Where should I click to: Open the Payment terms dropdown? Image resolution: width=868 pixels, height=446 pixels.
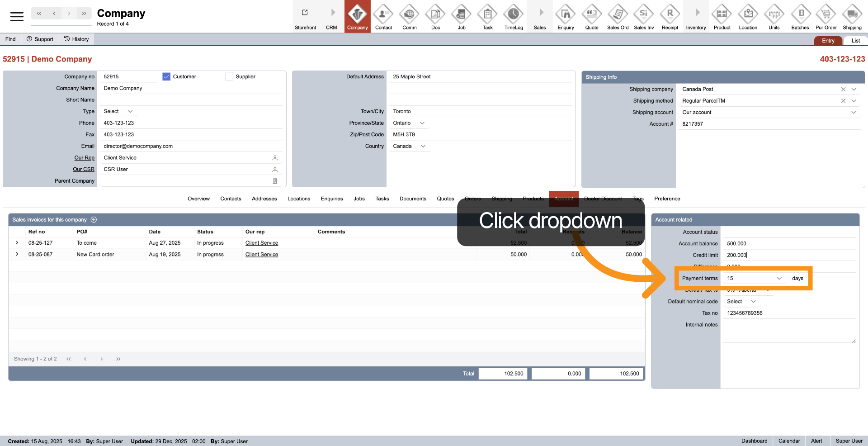pos(778,279)
